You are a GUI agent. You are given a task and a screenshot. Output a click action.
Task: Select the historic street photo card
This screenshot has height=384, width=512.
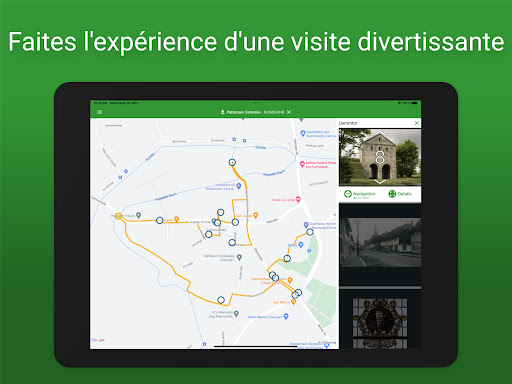tap(380, 243)
